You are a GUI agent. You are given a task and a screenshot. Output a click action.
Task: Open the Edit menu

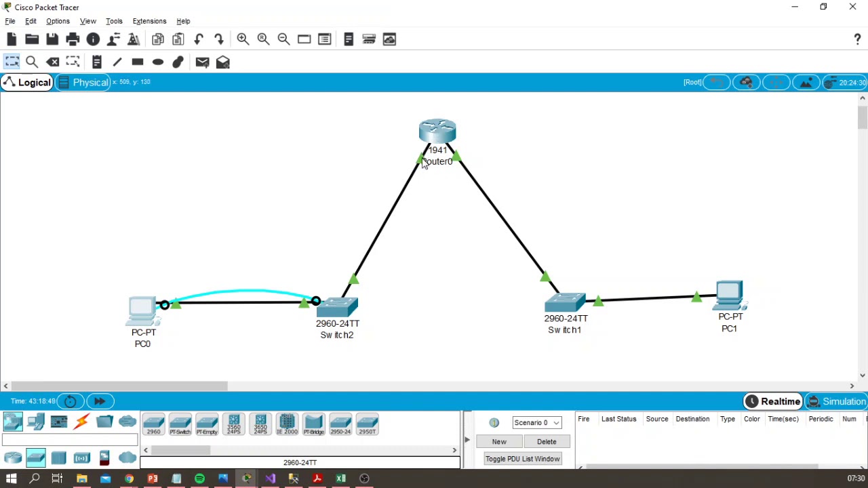click(x=31, y=21)
